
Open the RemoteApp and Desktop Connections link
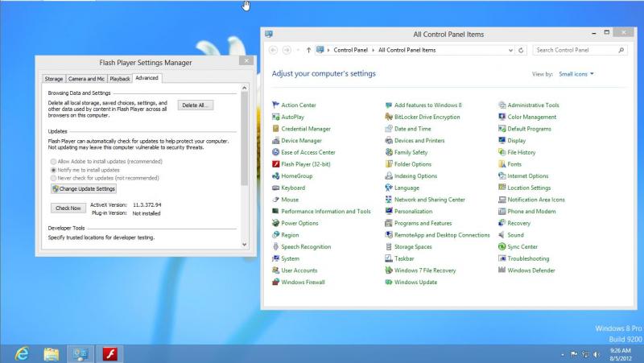coord(442,235)
